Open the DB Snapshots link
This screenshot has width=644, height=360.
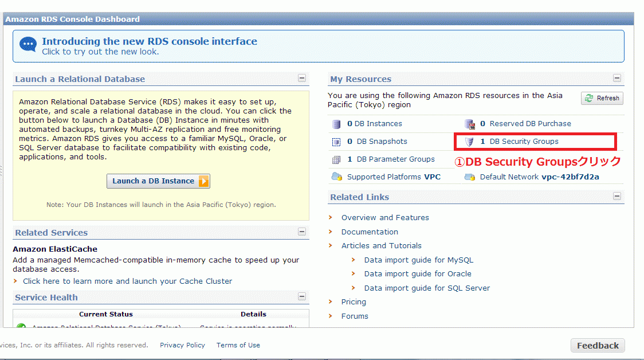(x=382, y=142)
